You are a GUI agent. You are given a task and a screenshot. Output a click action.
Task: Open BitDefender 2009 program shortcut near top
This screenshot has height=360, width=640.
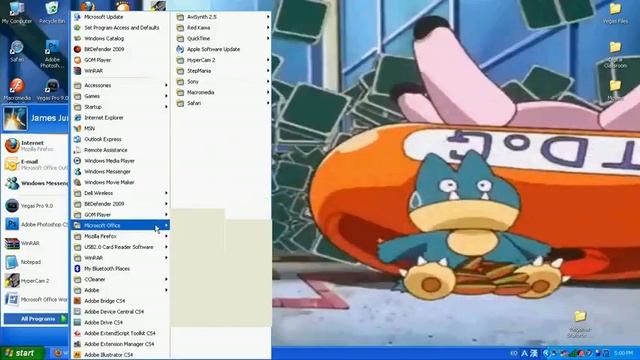[120, 49]
